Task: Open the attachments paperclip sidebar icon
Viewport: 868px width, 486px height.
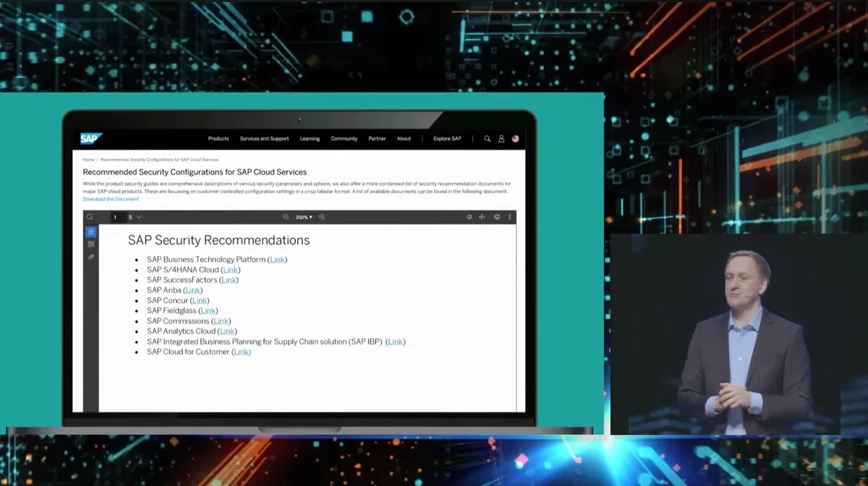Action: [x=91, y=257]
